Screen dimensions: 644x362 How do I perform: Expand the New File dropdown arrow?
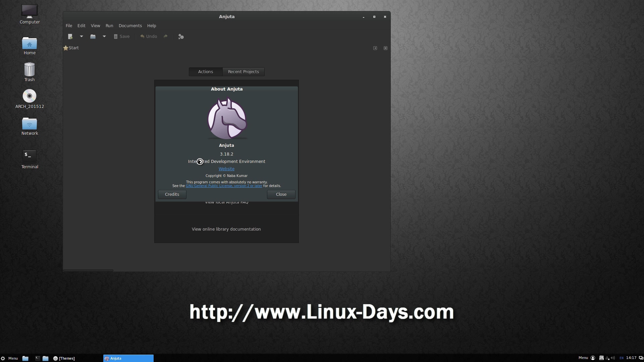[x=82, y=37]
